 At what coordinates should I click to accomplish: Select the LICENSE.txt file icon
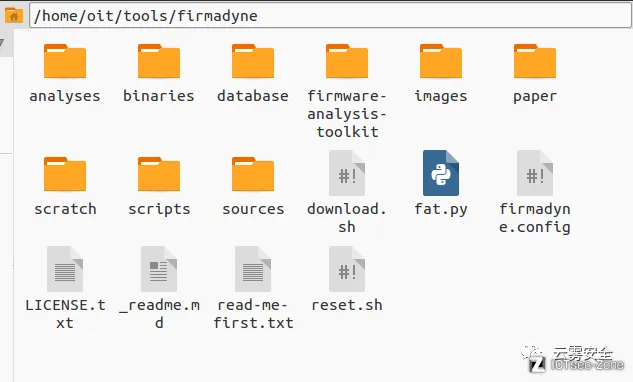click(x=65, y=269)
